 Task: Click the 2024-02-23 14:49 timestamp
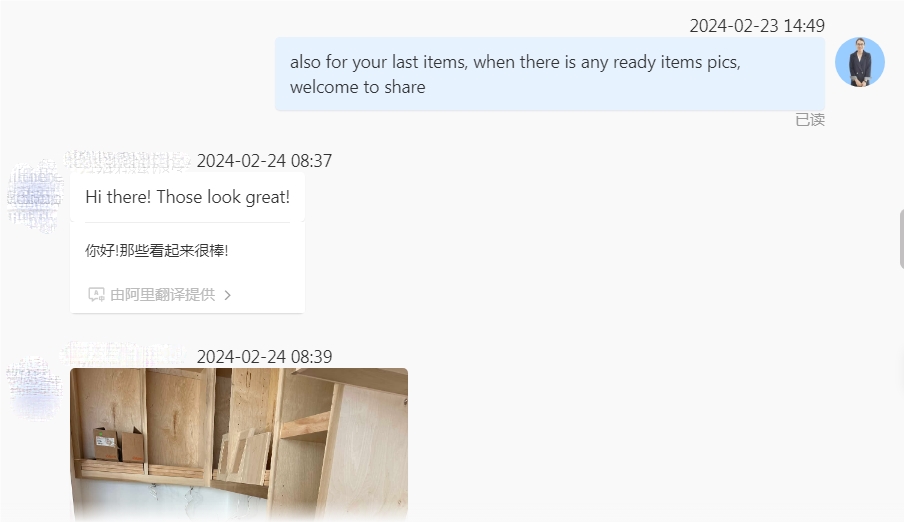[757, 26]
